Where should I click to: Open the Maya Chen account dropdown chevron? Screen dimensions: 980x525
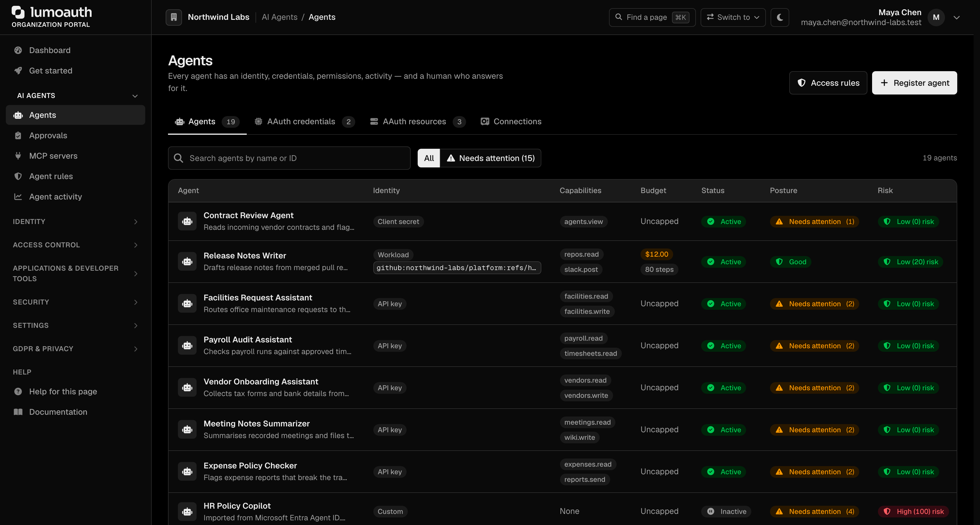(x=956, y=17)
